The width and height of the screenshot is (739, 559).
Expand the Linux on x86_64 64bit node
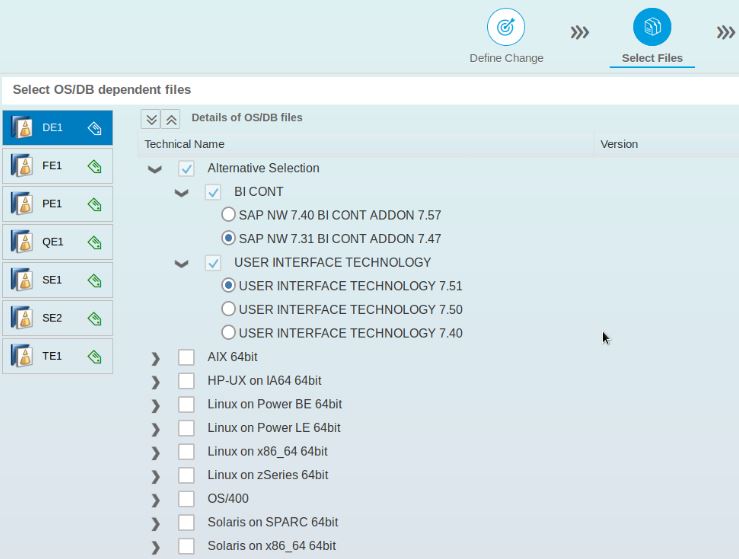[156, 453]
